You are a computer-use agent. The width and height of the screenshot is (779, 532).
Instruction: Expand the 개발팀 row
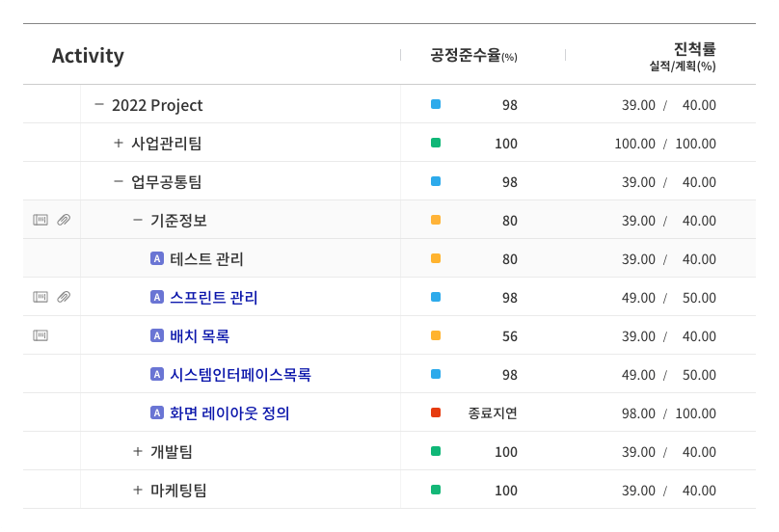point(138,452)
